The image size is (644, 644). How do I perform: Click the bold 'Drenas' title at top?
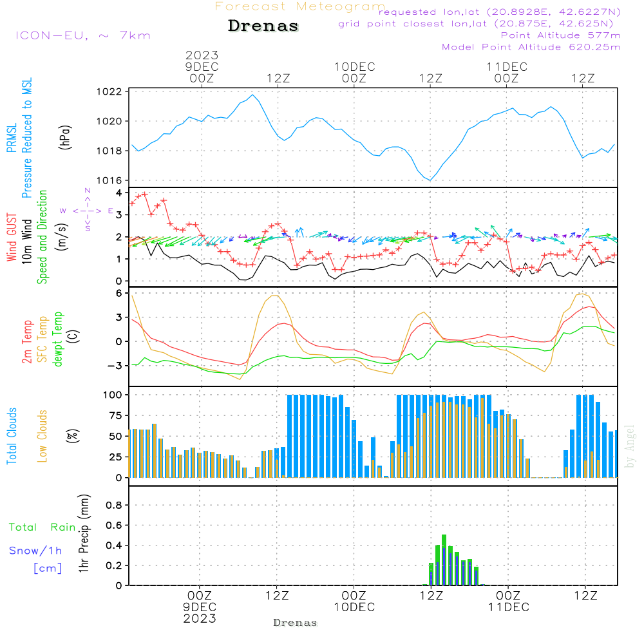pos(263,26)
